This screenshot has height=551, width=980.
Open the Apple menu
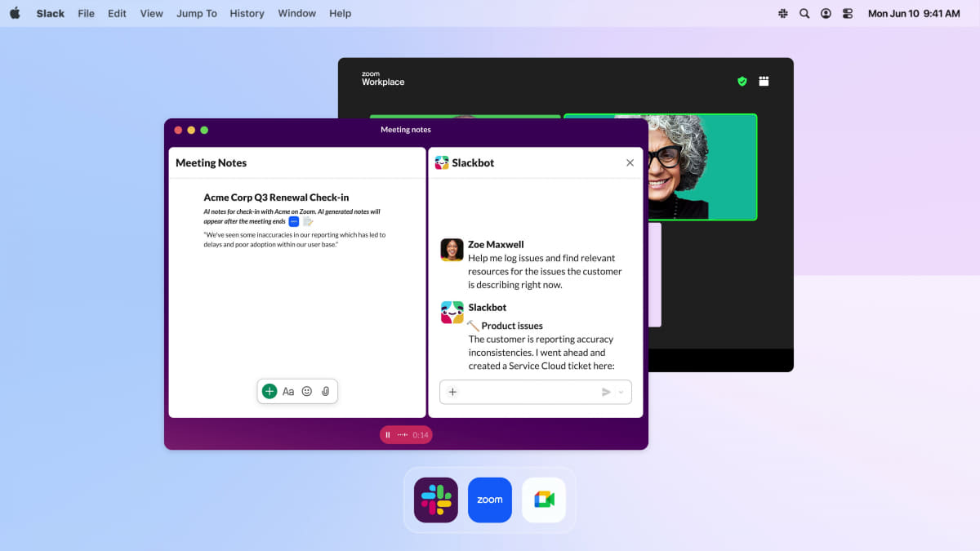pyautogui.click(x=15, y=13)
